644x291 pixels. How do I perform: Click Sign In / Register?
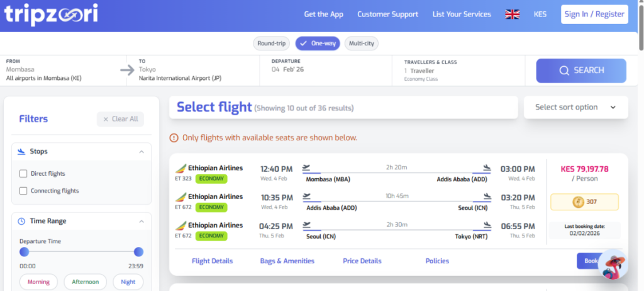(594, 14)
